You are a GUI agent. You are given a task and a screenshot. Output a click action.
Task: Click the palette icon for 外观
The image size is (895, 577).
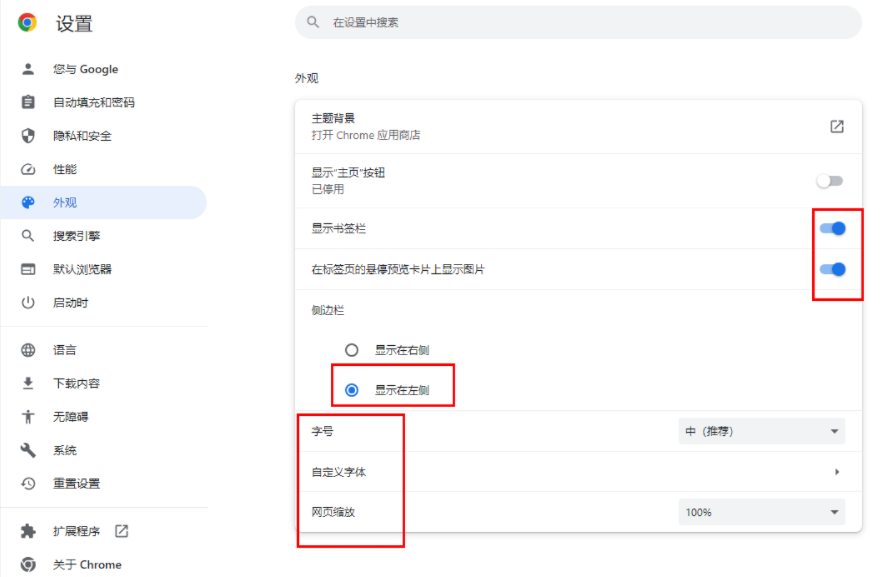28,203
